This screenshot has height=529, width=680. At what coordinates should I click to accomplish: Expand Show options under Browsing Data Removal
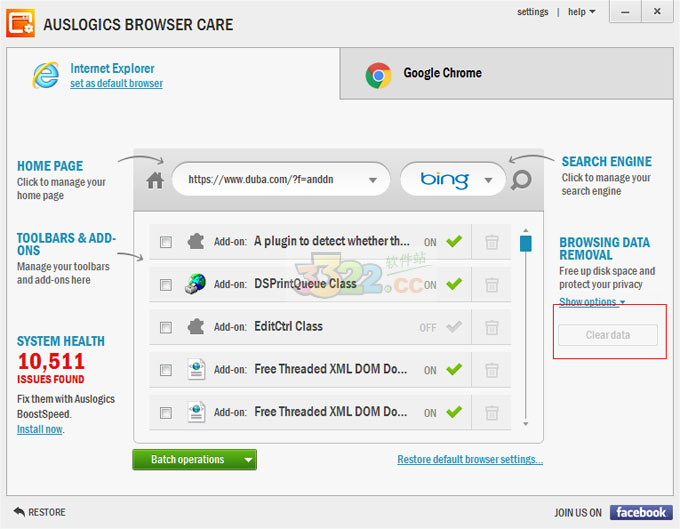click(x=592, y=302)
